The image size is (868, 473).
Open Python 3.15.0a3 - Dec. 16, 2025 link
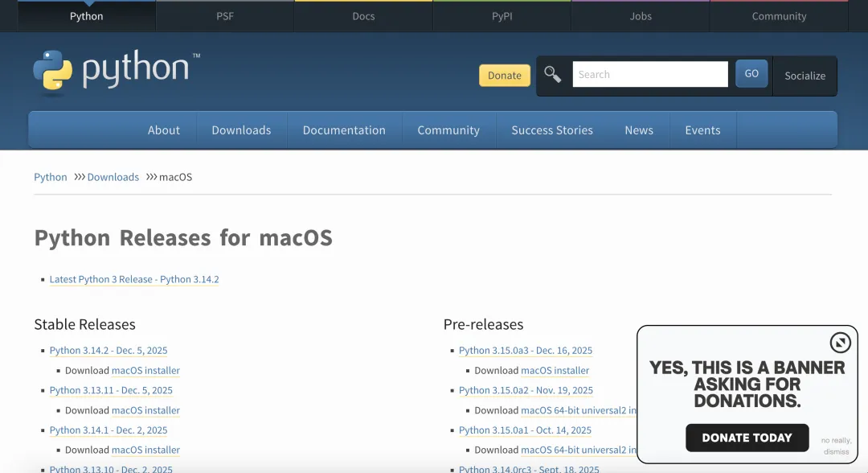click(x=526, y=351)
